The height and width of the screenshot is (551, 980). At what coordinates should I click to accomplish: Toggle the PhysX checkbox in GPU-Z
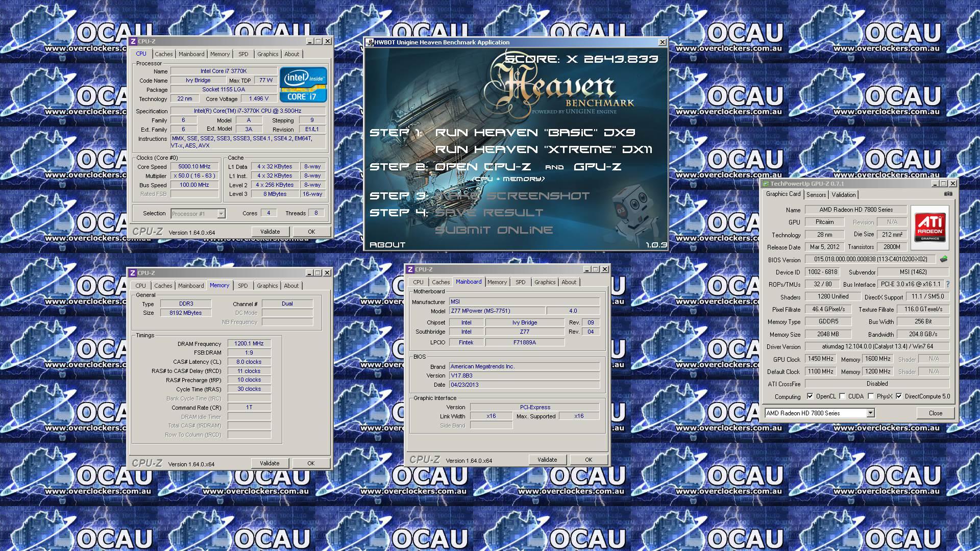871,396
